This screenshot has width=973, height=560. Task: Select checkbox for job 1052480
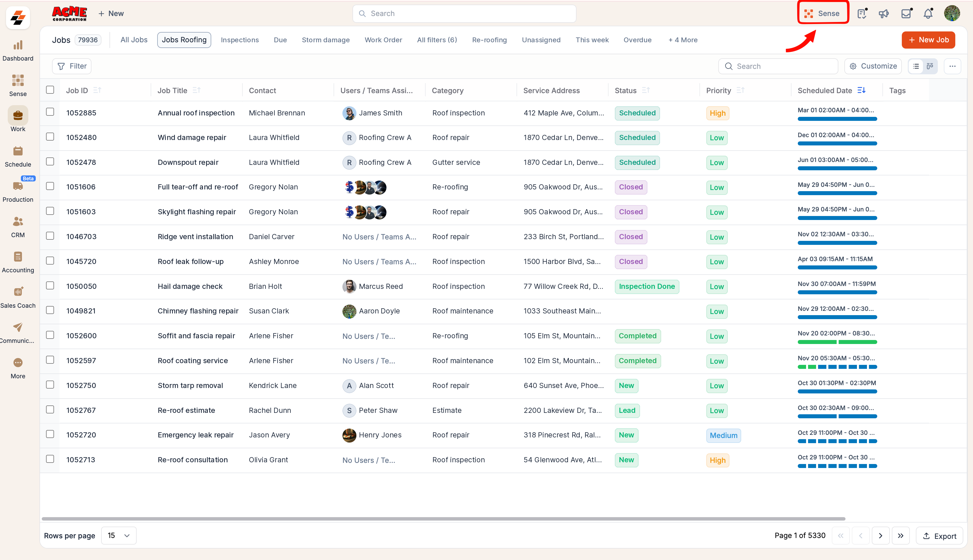pyautogui.click(x=50, y=137)
